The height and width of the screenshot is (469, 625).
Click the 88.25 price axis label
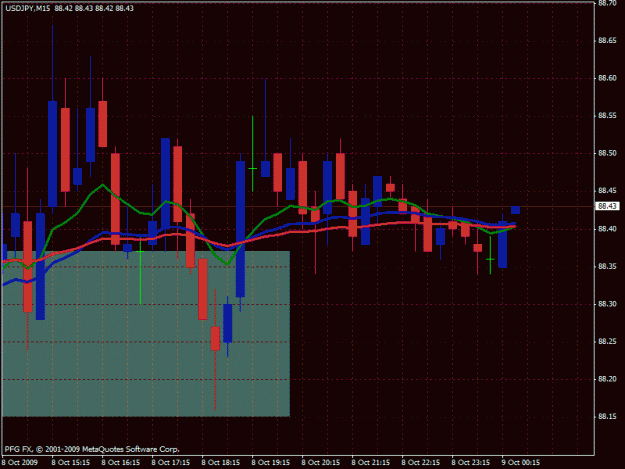point(607,342)
